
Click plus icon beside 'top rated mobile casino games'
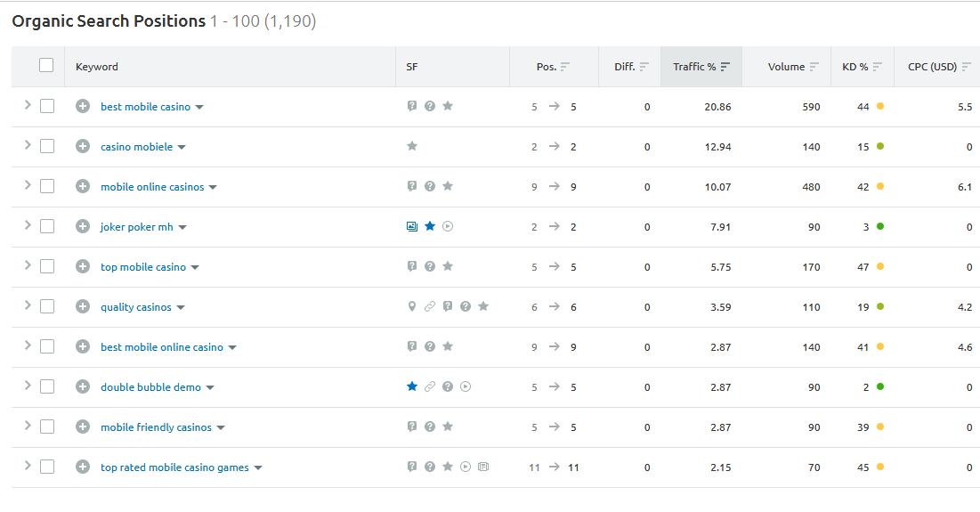tap(83, 467)
